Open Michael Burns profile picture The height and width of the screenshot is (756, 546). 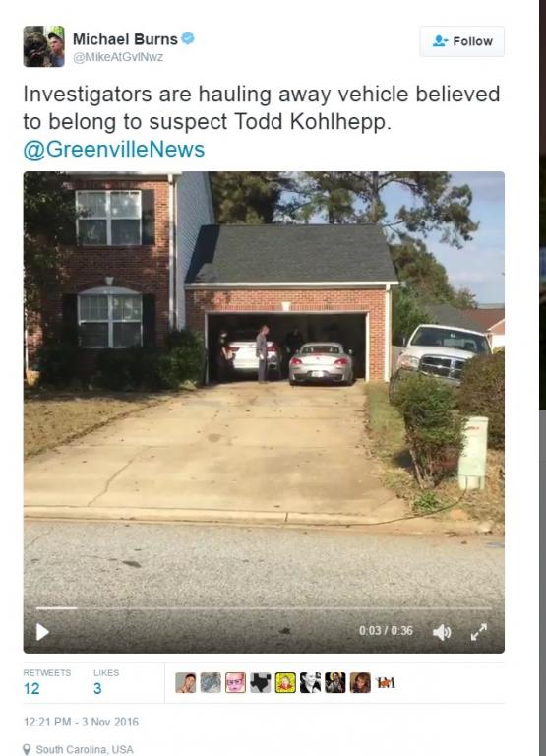tap(44, 46)
